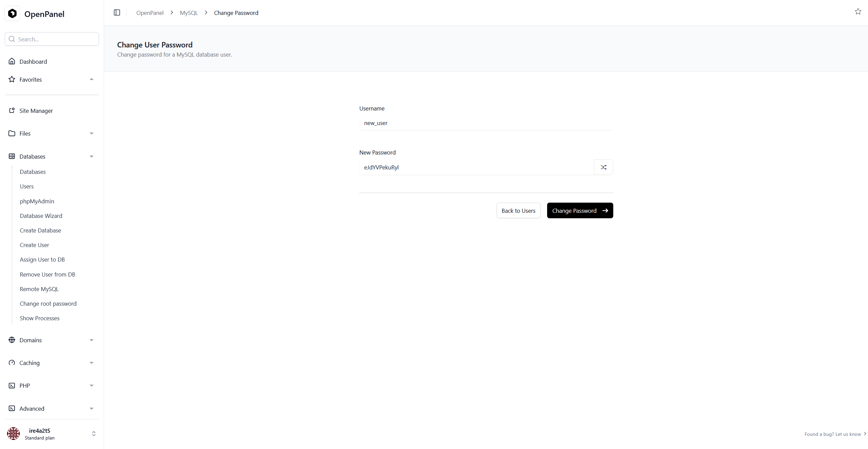Click the user avatar for ire4a2t5
This screenshot has width=868, height=449.
pyautogui.click(x=14, y=433)
